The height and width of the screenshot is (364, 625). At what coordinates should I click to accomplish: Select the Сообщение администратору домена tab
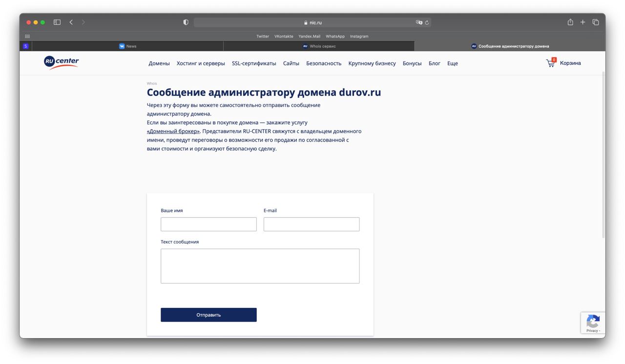[x=510, y=46]
